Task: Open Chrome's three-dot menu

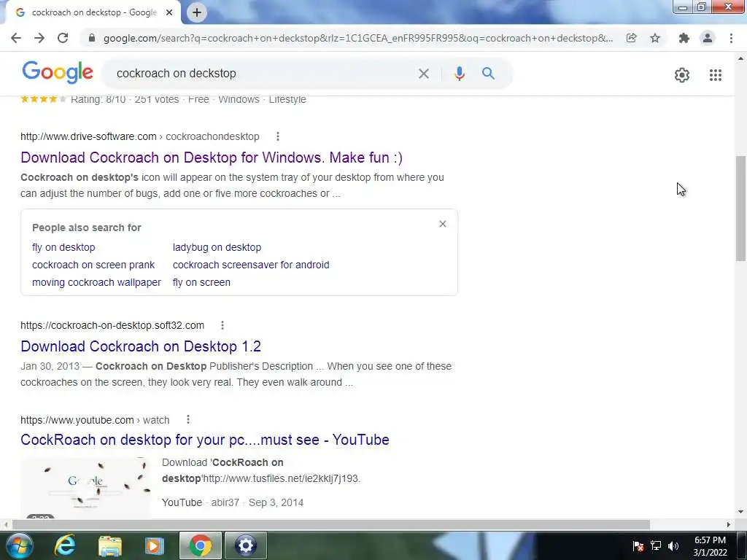Action: (x=731, y=38)
